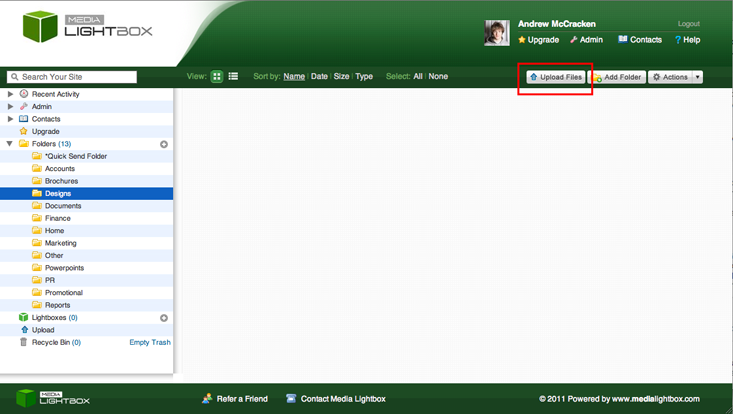Screen dimensions: 733x414
Task: Open the Brochures folder
Action: click(x=62, y=181)
